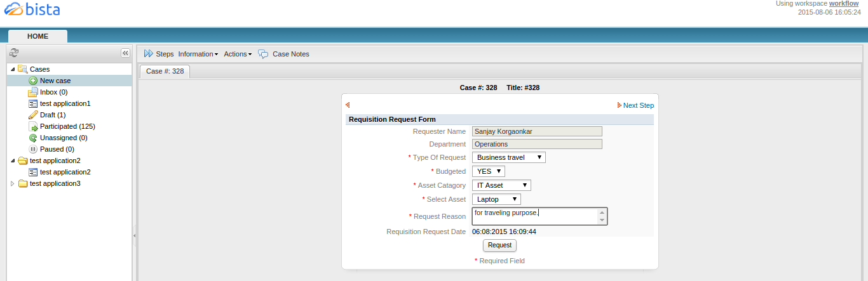Viewport: 868px width, 281px height.
Task: Switch to the HOME tab
Action: [37, 36]
